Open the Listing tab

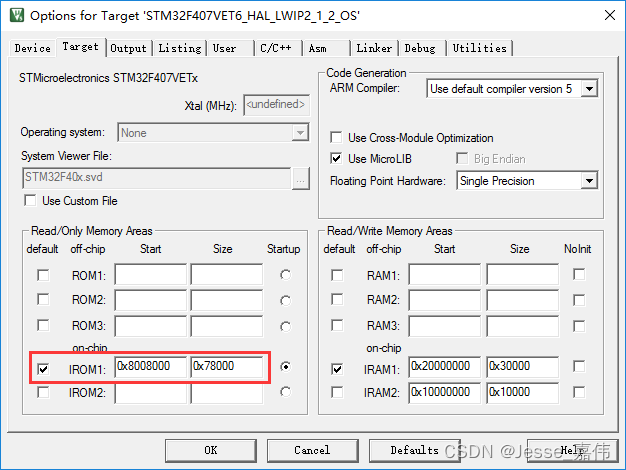180,48
